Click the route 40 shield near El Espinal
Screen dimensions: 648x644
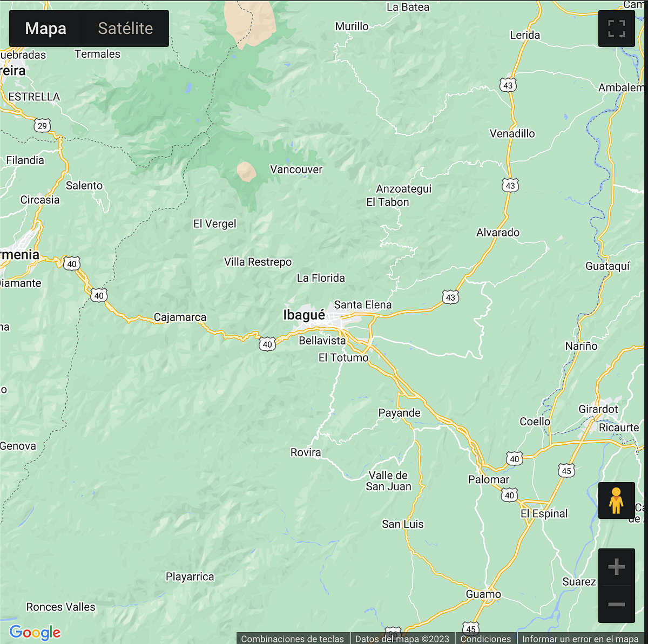pyautogui.click(x=508, y=494)
